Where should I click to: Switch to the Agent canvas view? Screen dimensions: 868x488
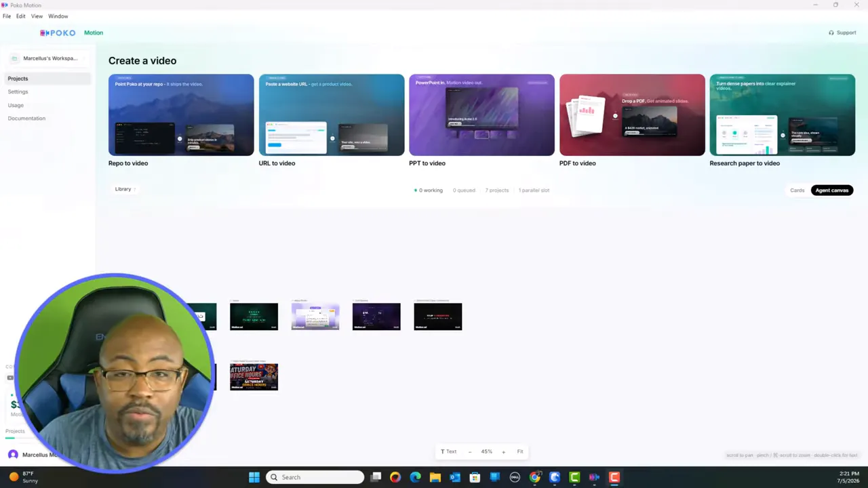click(832, 190)
